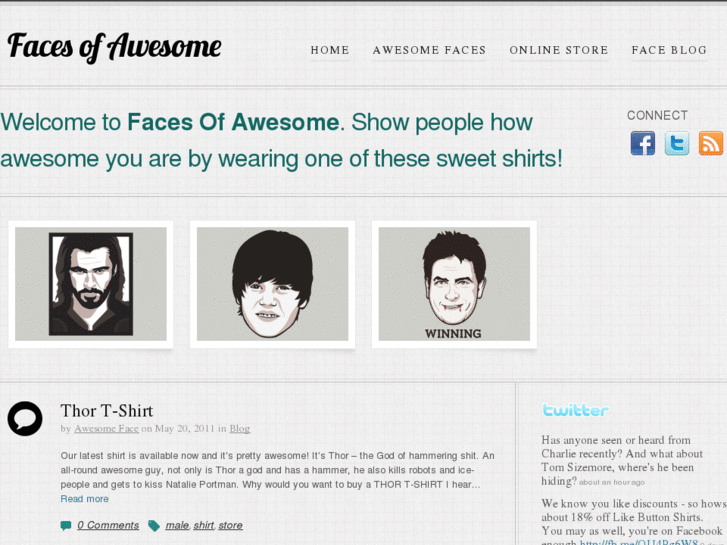This screenshot has width=727, height=545.
Task: Select the store tag link
Action: pyautogui.click(x=230, y=526)
